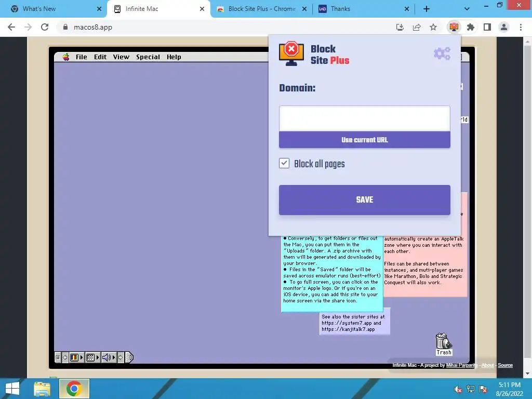
Task: Expand resolution module arrow
Action: tap(98, 357)
